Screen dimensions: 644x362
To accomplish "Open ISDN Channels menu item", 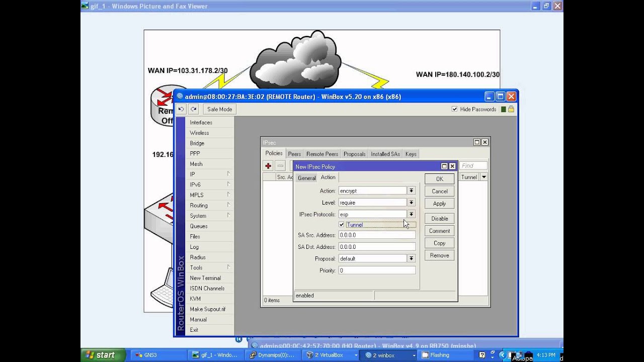I will click(210, 288).
